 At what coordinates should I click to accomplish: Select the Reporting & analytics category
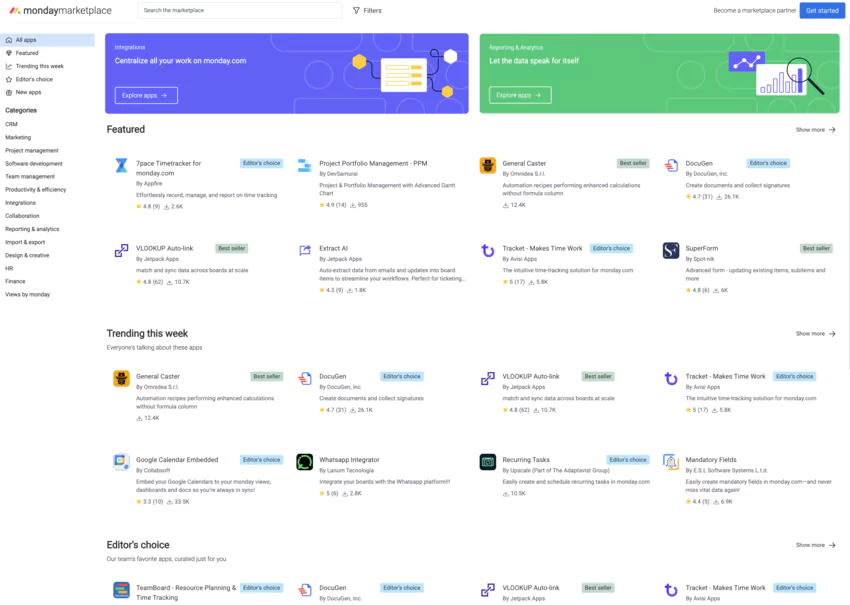[x=32, y=229]
